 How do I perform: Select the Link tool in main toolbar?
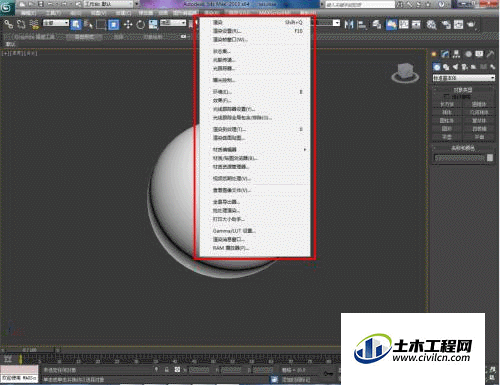coord(8,24)
